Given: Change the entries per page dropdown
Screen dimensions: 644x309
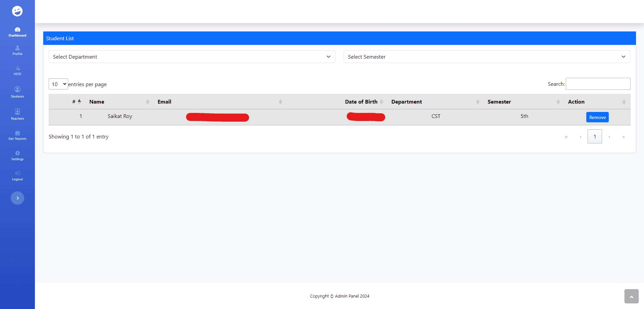Looking at the screenshot, I should pyautogui.click(x=58, y=84).
